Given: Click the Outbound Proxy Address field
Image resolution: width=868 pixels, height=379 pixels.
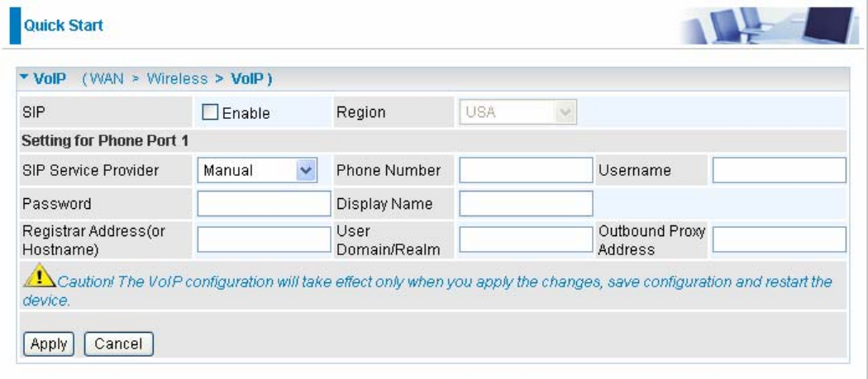Looking at the screenshot, I should pyautogui.click(x=780, y=239).
